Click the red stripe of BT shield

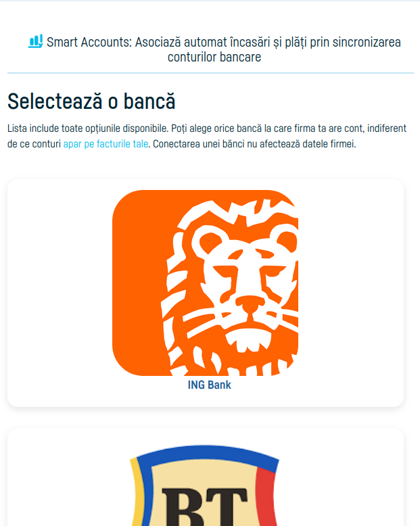pyautogui.click(x=266, y=496)
